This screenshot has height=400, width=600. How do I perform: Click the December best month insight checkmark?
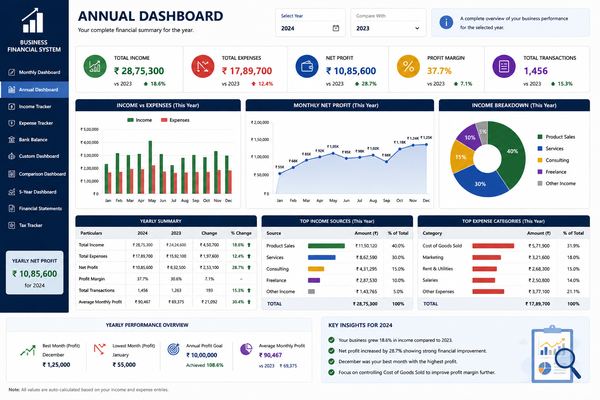click(331, 361)
